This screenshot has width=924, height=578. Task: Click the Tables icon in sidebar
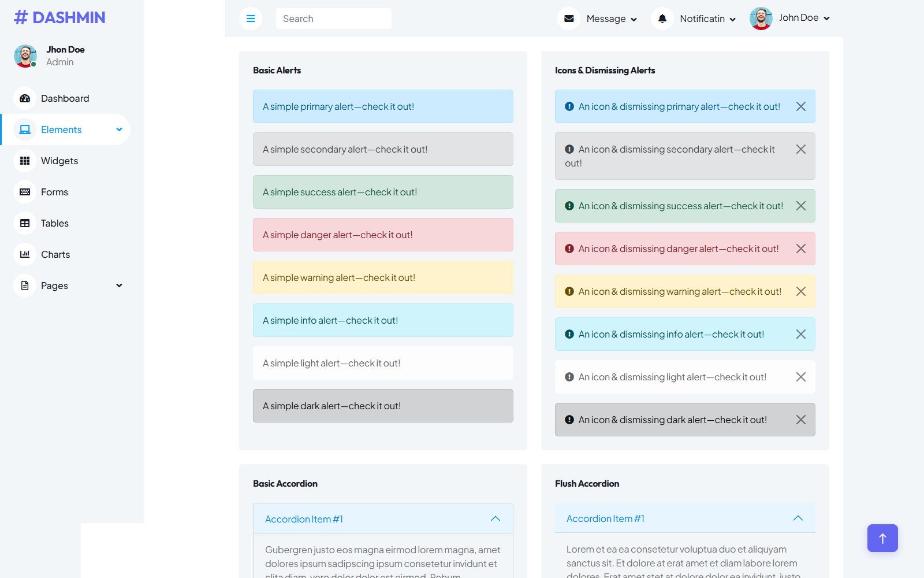coord(25,223)
